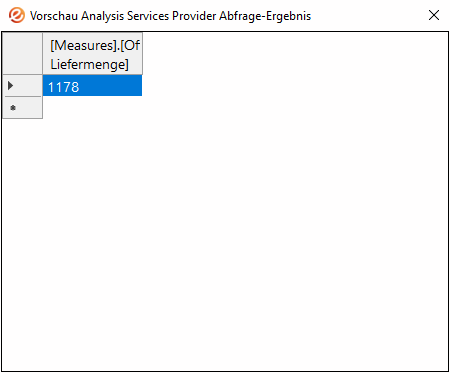Image resolution: width=450 pixels, height=373 pixels.
Task: Click the top-left select-all grid corner
Action: point(22,54)
